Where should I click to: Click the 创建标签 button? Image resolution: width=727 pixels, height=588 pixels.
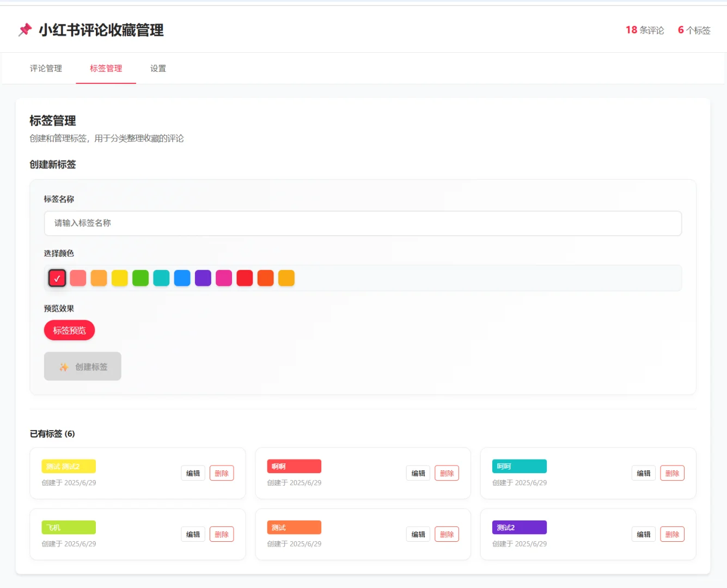coord(82,366)
